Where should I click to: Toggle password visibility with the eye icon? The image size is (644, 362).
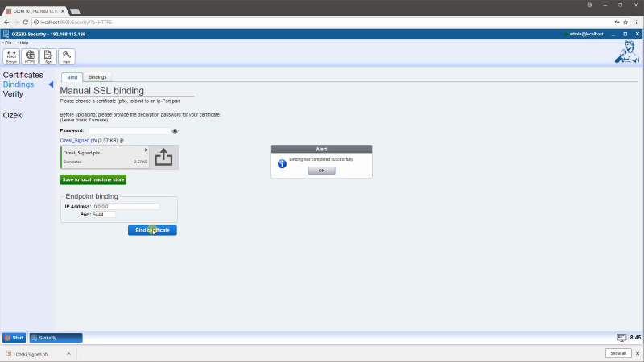[x=175, y=130]
